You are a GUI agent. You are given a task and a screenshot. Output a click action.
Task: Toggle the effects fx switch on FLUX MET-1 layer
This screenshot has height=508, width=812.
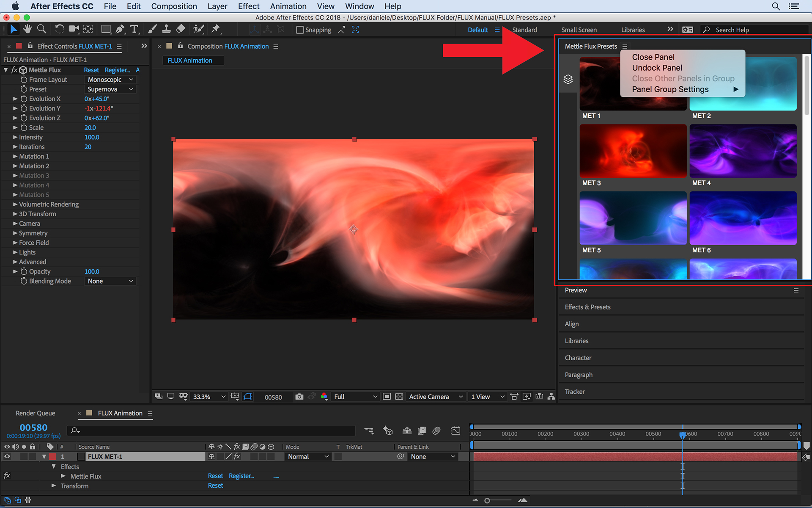[237, 457]
